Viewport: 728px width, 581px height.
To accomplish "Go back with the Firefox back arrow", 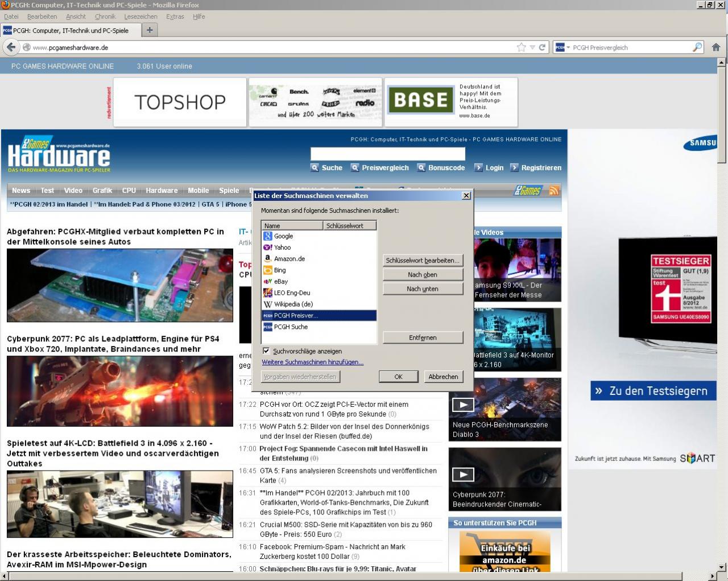I will (x=11, y=47).
